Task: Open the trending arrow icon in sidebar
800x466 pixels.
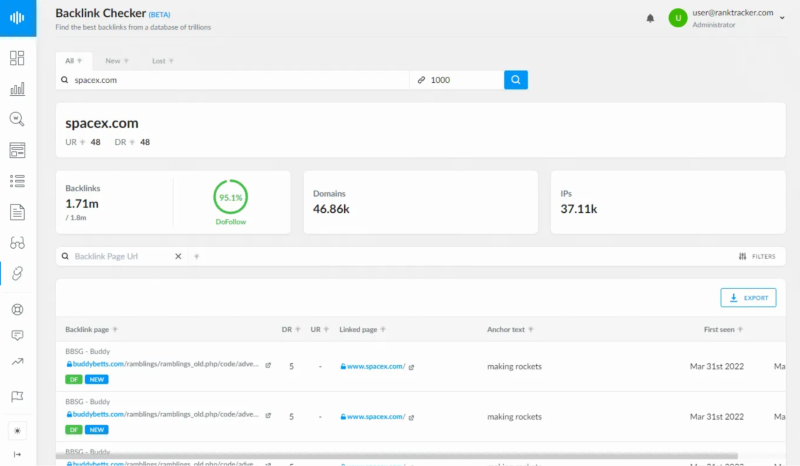Action: tap(17, 361)
